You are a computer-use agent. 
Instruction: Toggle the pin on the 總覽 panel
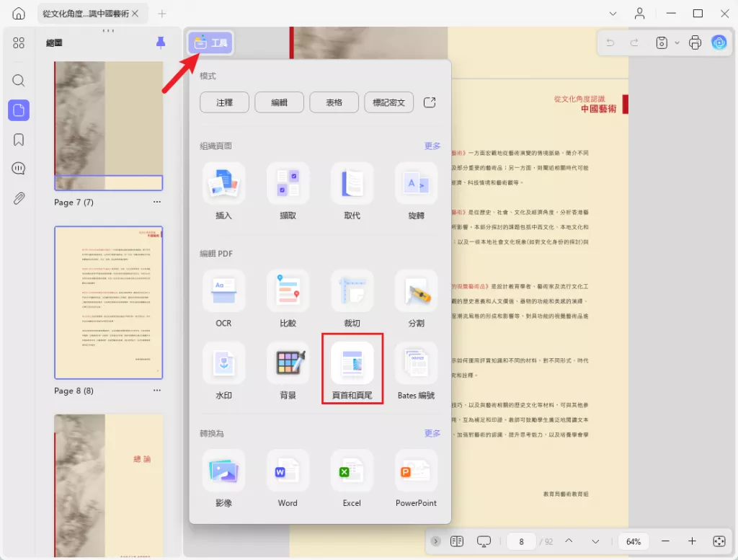click(160, 43)
